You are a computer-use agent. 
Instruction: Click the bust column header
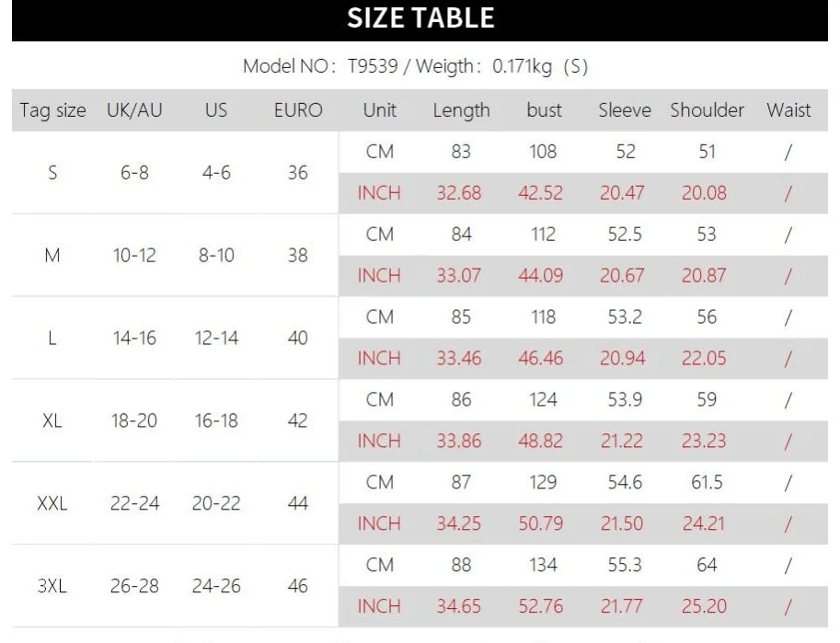[x=544, y=110]
